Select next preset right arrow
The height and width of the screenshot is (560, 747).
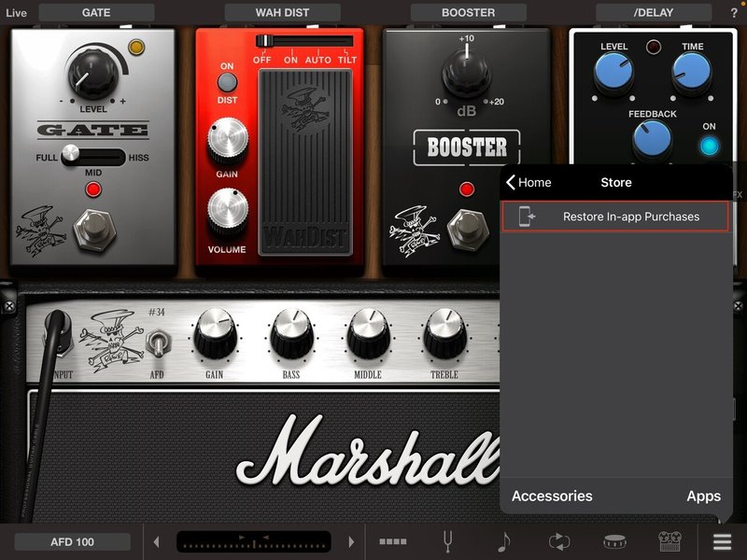point(351,541)
